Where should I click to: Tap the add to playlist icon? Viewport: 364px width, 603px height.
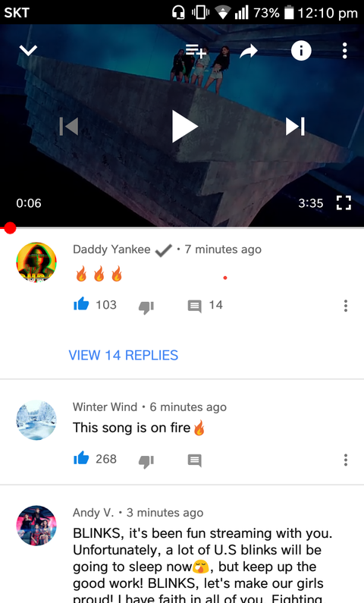pyautogui.click(x=196, y=50)
